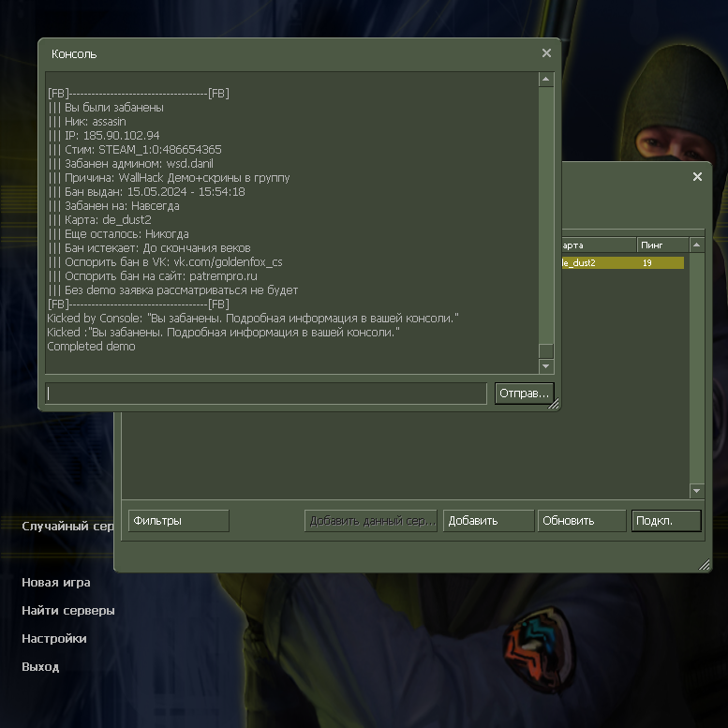Click server list scroll down arrow
728x728 pixels.
[x=696, y=491]
